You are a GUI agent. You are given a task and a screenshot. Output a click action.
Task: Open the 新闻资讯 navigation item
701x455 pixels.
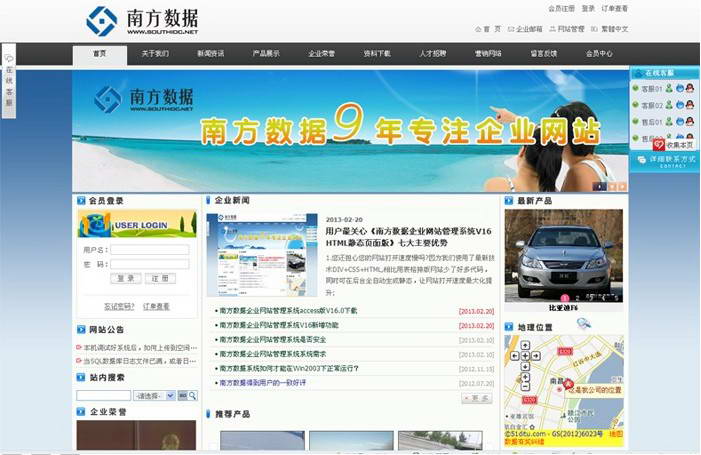pyautogui.click(x=211, y=54)
